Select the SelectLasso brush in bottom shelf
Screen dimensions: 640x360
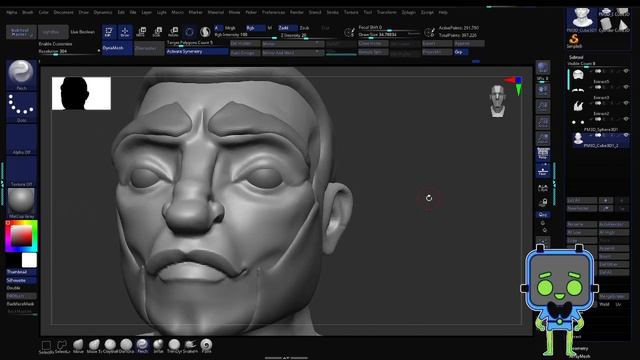point(62,346)
